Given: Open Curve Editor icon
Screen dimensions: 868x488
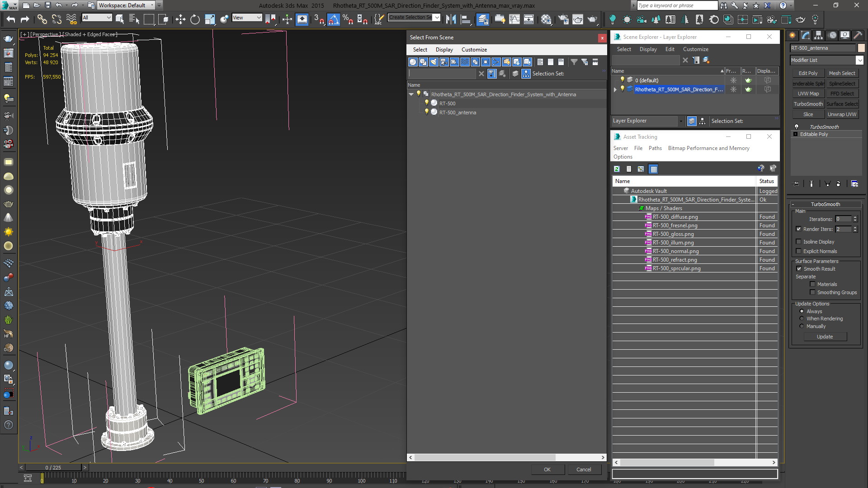Looking at the screenshot, I should (514, 19).
